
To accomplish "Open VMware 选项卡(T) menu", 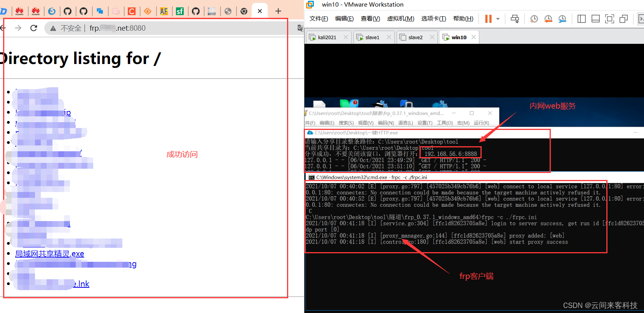I will click(433, 19).
